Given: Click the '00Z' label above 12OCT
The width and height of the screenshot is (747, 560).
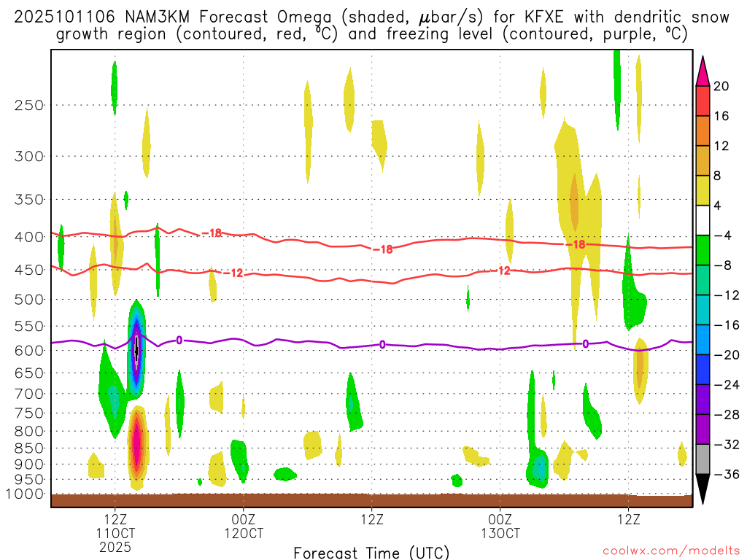Looking at the screenshot, I should [244, 519].
